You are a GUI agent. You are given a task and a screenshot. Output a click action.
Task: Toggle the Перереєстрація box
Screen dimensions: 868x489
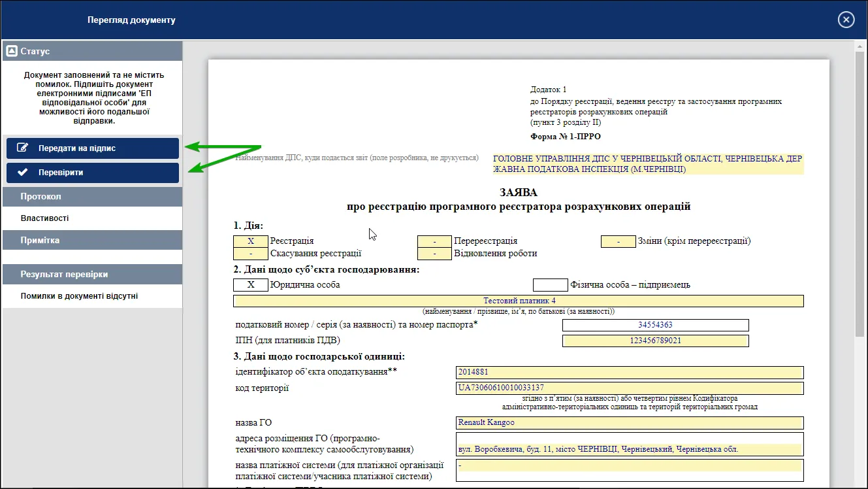(x=434, y=241)
